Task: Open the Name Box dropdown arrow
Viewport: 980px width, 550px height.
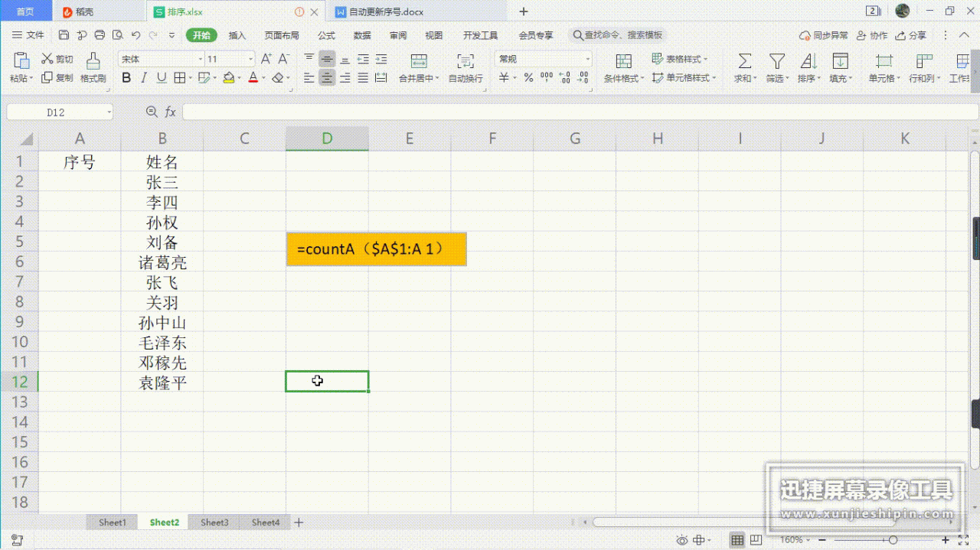Action: [109, 112]
